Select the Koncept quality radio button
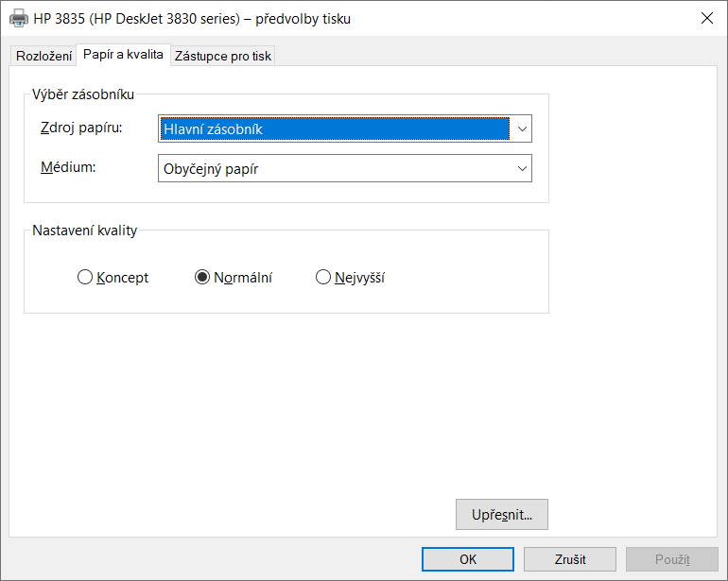This screenshot has width=728, height=581. coord(85,278)
